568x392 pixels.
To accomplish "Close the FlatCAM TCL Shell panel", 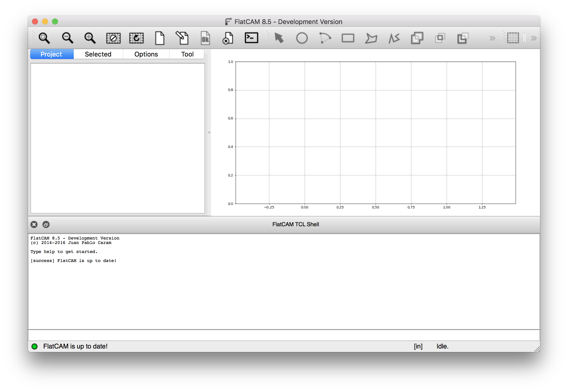I will pos(34,224).
